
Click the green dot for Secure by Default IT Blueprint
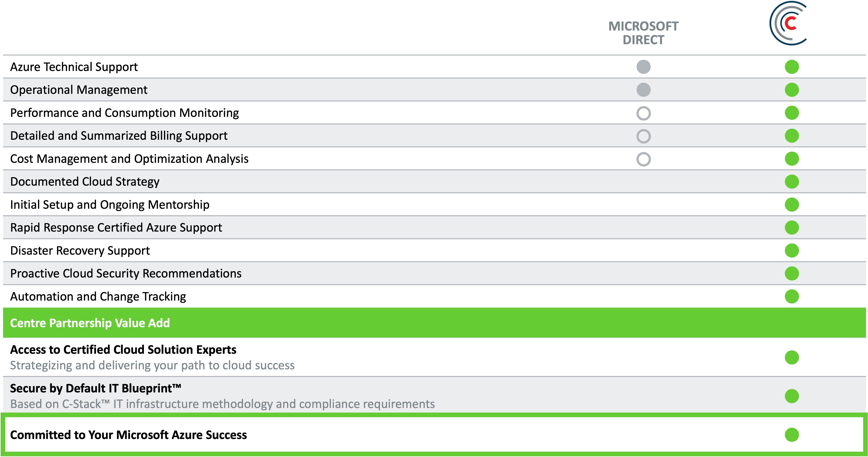pos(791,396)
